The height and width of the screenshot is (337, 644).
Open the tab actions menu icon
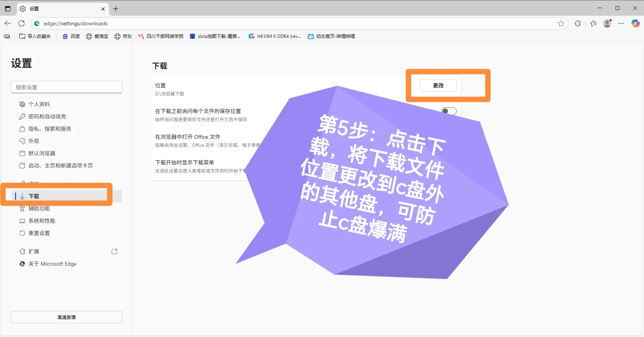8,8
